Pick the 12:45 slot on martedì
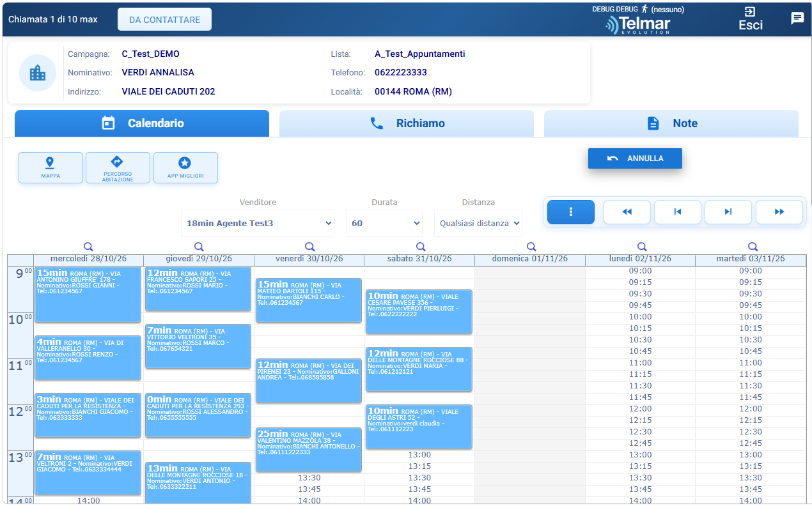 pos(751,443)
